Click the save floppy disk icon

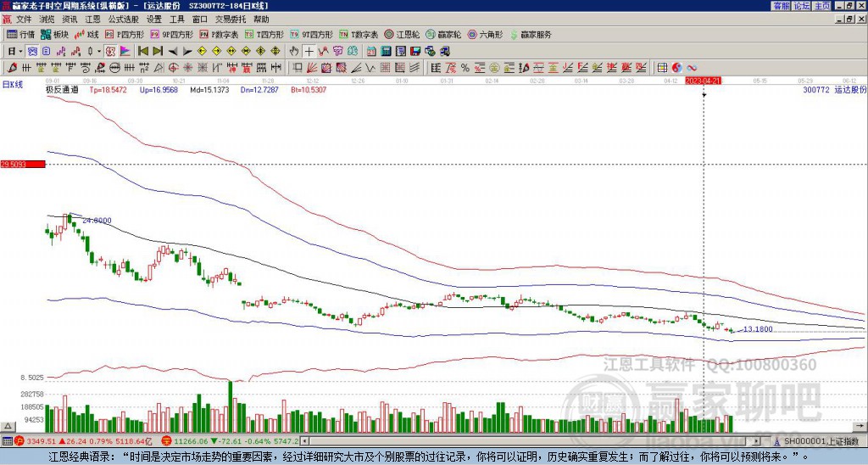click(415, 52)
